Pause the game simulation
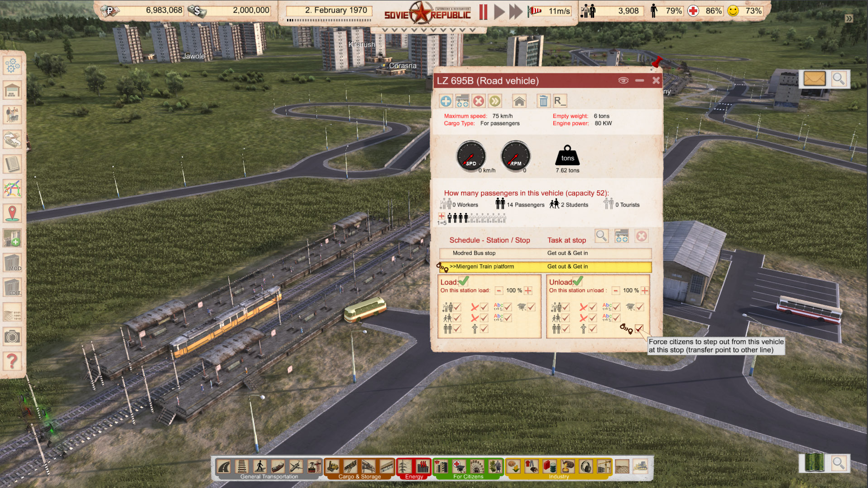 (x=483, y=12)
